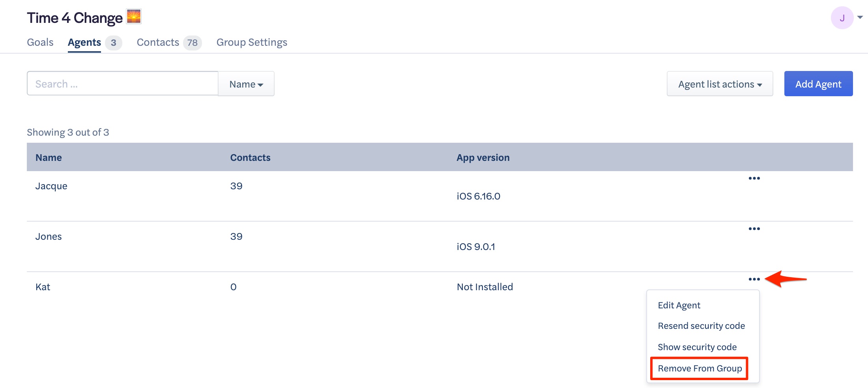
Task: Choose Show security code option
Action: pos(697,347)
